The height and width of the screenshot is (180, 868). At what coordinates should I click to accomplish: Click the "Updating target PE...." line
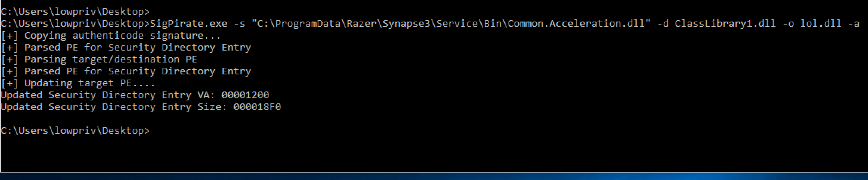point(78,83)
